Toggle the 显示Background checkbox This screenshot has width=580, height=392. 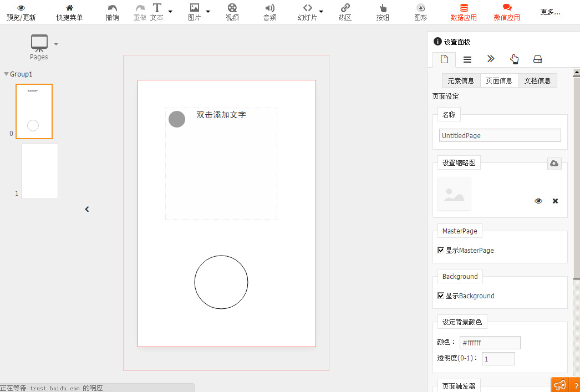coord(441,296)
